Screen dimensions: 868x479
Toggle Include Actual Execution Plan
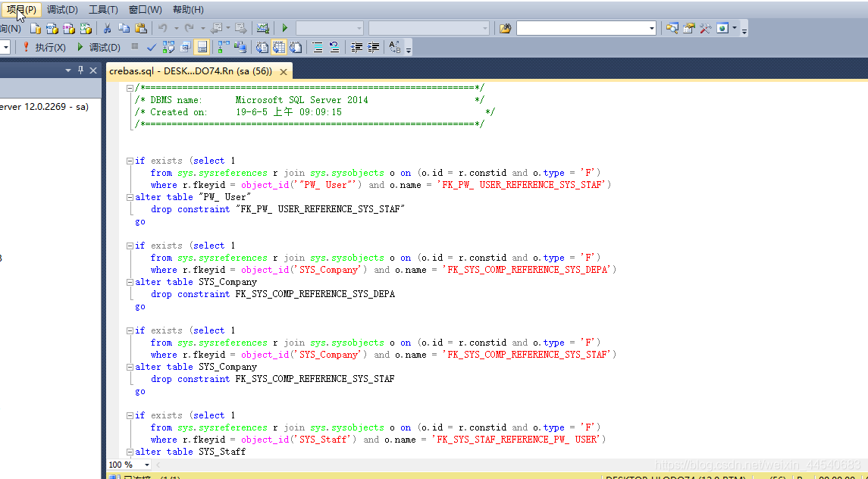pos(224,47)
